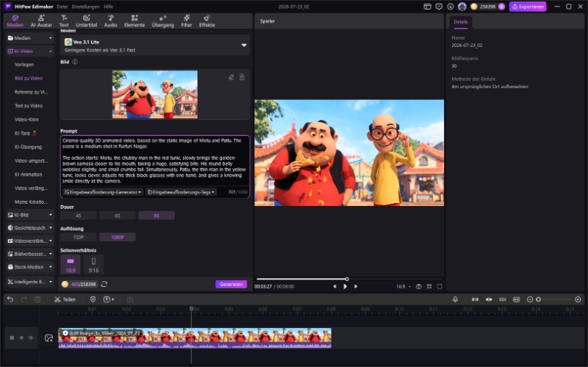The height and width of the screenshot is (367, 588).
Task: Open the Einstellungen menu
Action: pyautogui.click(x=86, y=7)
